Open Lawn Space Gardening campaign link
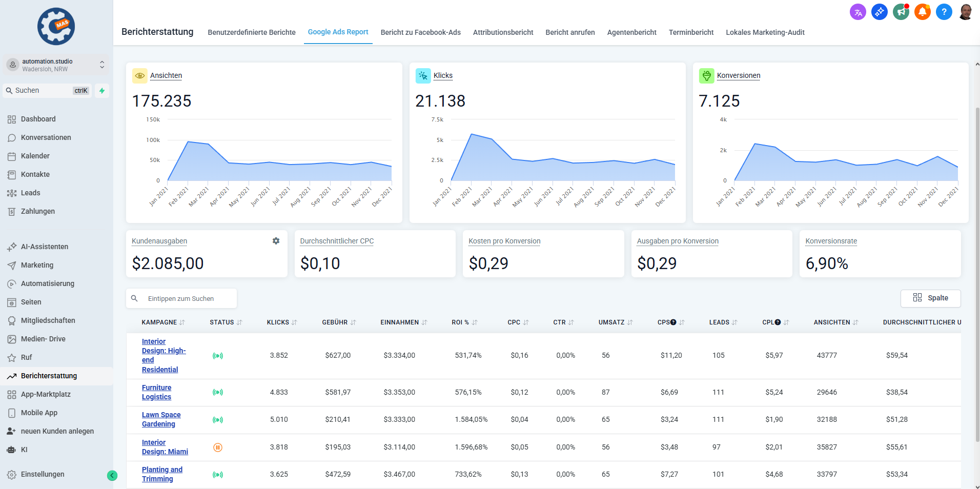The width and height of the screenshot is (980, 489). tap(161, 419)
